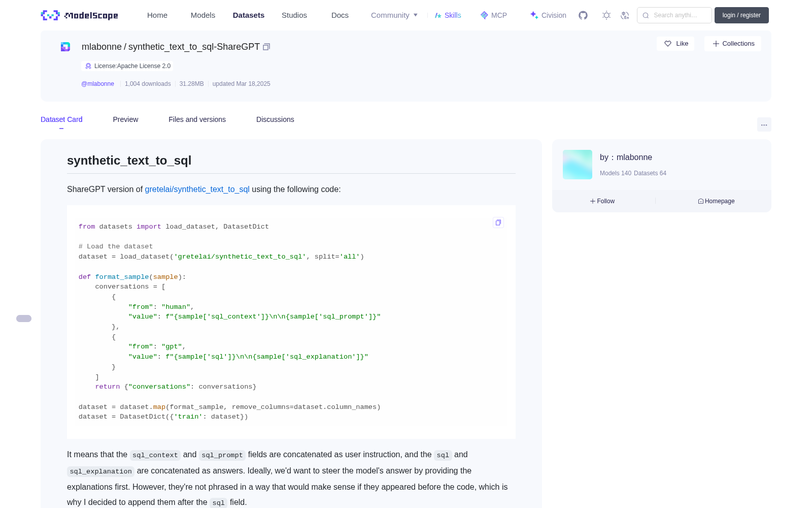Click the login / register button
This screenshot has width=812, height=508.
(741, 15)
